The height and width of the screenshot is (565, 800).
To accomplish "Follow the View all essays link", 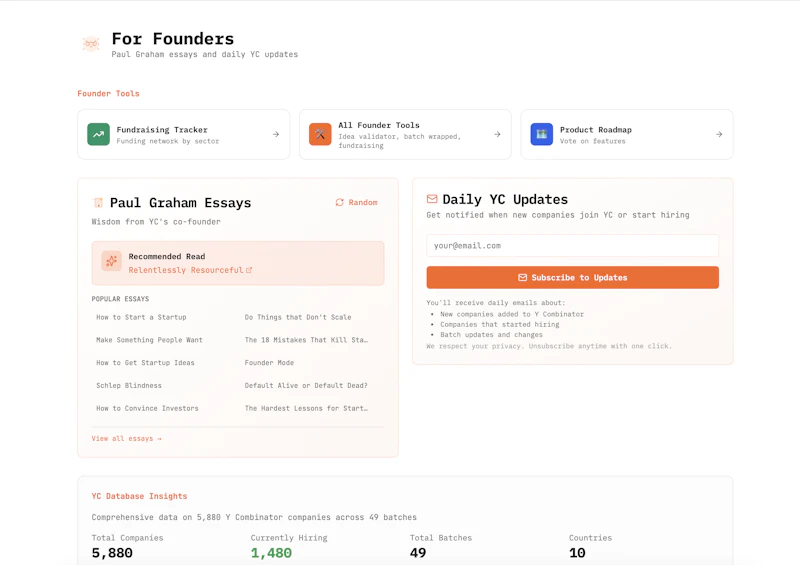I will click(126, 438).
